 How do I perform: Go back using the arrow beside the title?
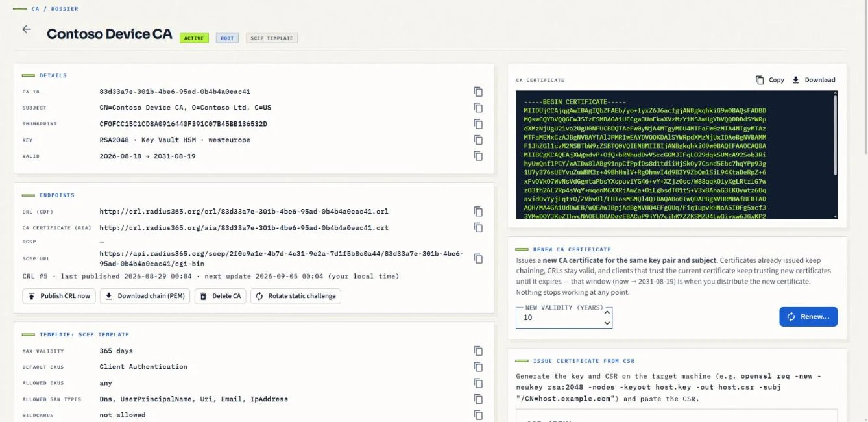tap(27, 29)
